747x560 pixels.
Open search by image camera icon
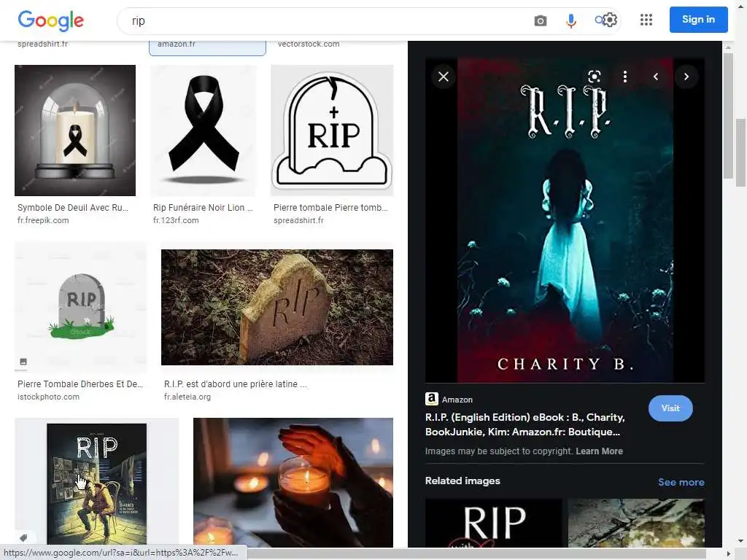(541, 21)
